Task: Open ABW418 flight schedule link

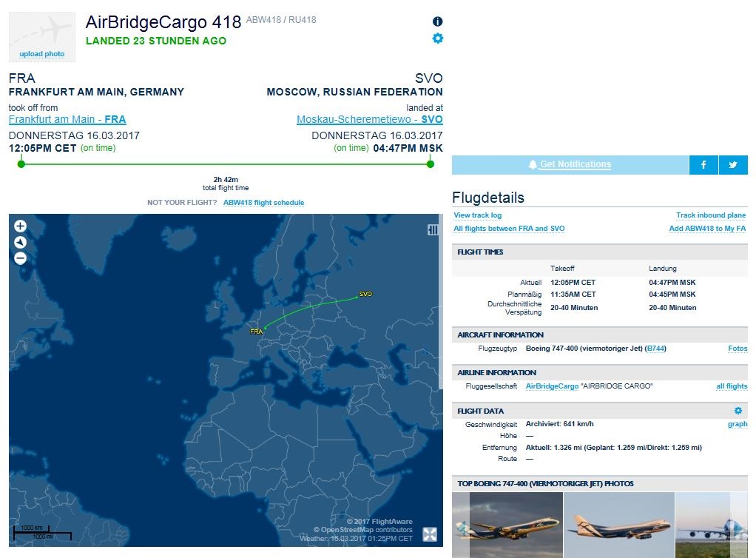Action: [x=263, y=203]
